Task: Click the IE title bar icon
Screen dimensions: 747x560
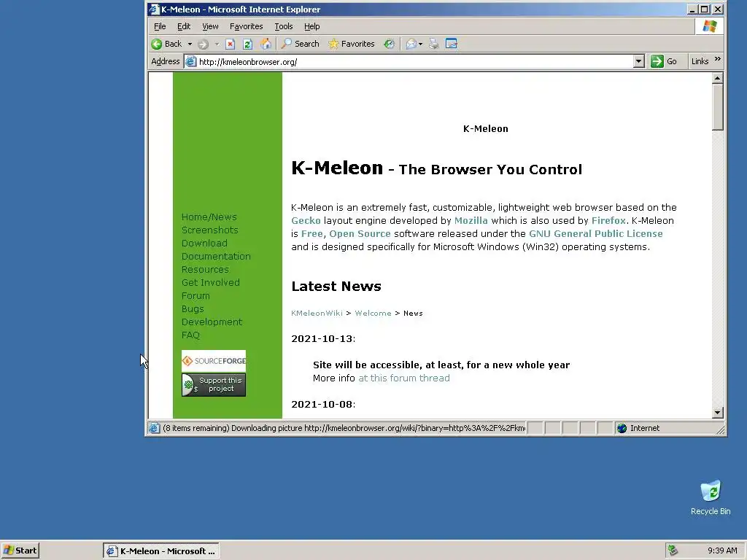Action: [153, 9]
